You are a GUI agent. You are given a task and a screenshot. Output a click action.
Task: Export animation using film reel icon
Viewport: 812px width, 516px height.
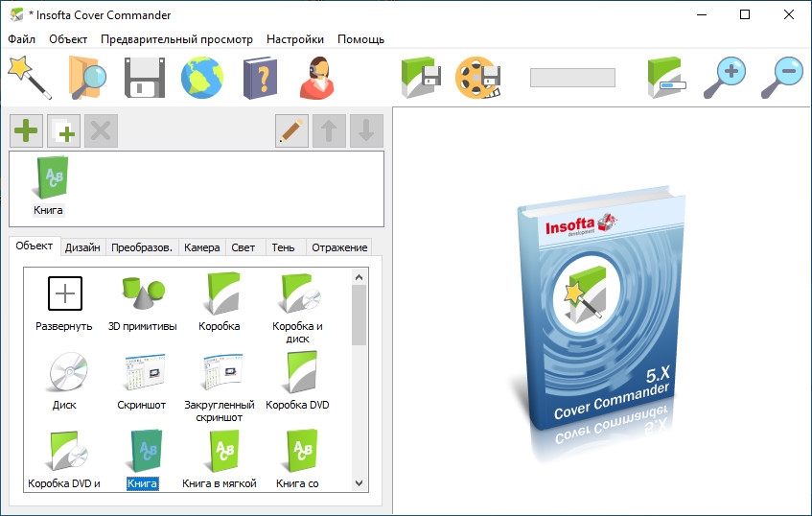coord(477,77)
